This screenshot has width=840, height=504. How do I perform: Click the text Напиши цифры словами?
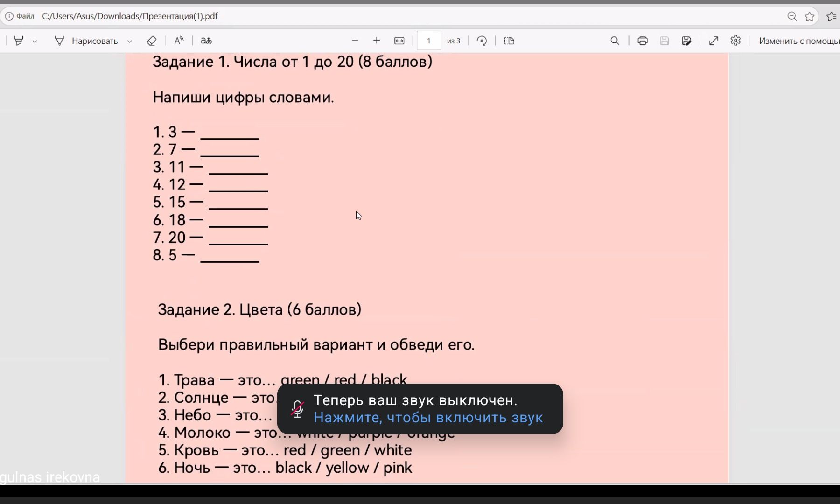click(243, 98)
